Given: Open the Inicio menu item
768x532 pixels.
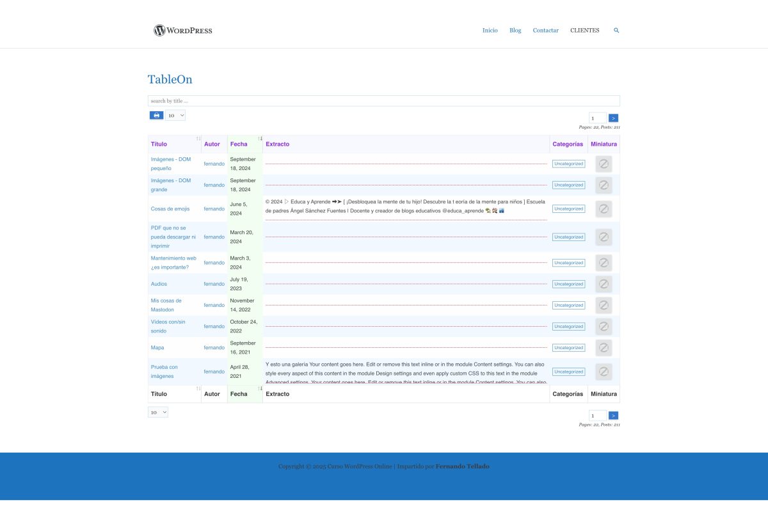Looking at the screenshot, I should tap(490, 30).
